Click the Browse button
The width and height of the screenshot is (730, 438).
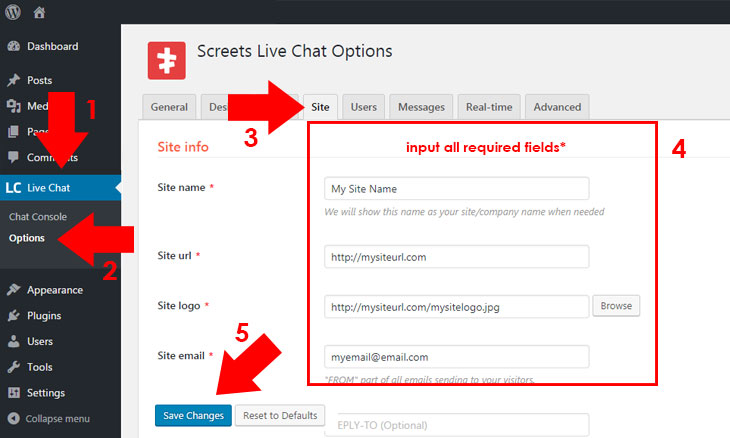tap(616, 306)
